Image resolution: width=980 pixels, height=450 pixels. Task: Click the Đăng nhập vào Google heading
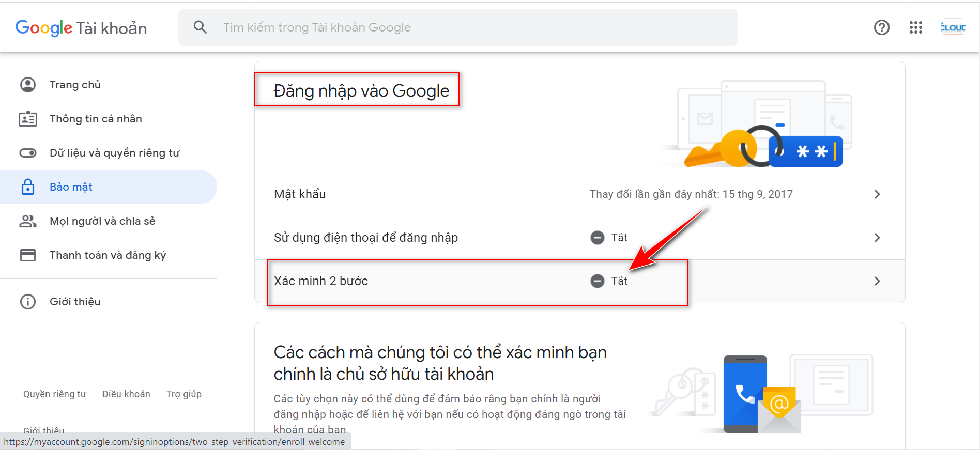tap(361, 90)
